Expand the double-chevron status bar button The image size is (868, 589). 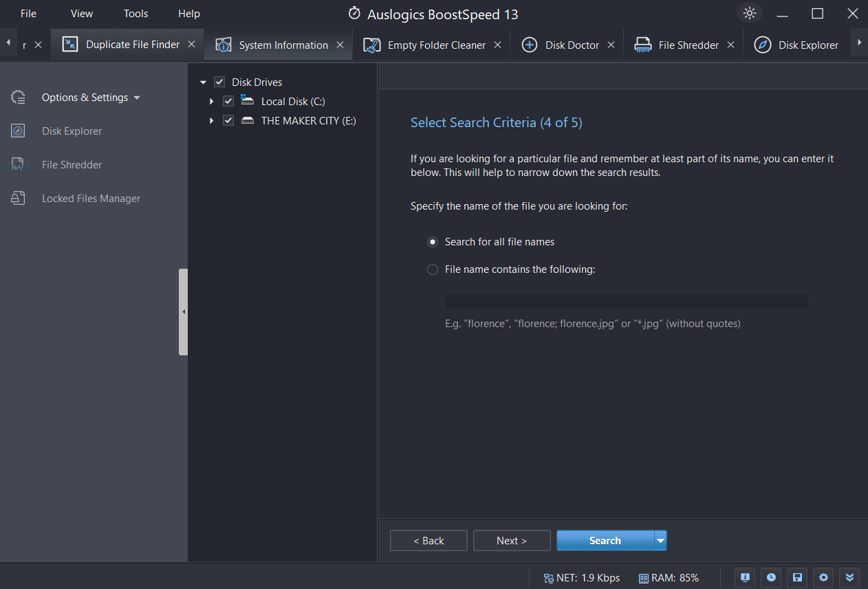[x=849, y=577]
